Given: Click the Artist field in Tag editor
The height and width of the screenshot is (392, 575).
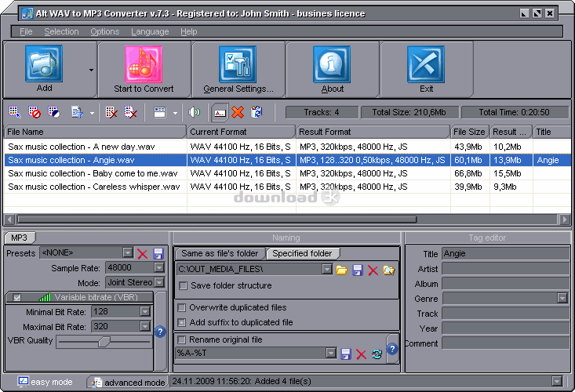Looking at the screenshot, I should pos(506,269).
